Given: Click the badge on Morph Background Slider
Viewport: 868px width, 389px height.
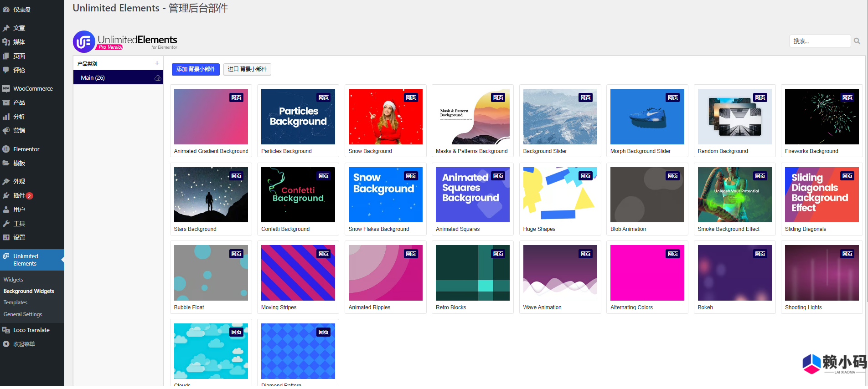Looking at the screenshot, I should click(672, 97).
